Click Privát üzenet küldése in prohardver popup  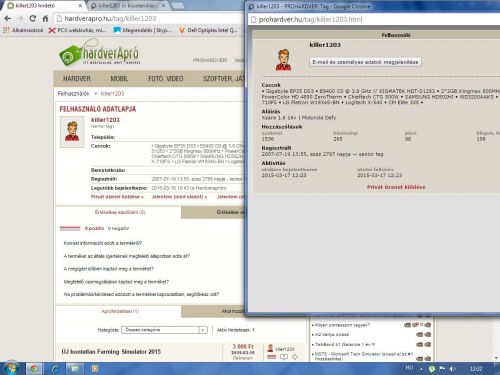(x=396, y=187)
